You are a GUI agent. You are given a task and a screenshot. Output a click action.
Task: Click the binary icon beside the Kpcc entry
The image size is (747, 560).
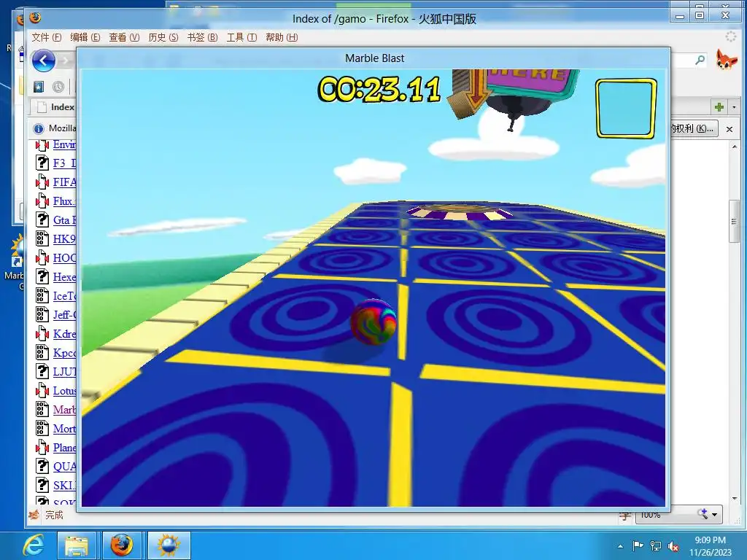42,352
